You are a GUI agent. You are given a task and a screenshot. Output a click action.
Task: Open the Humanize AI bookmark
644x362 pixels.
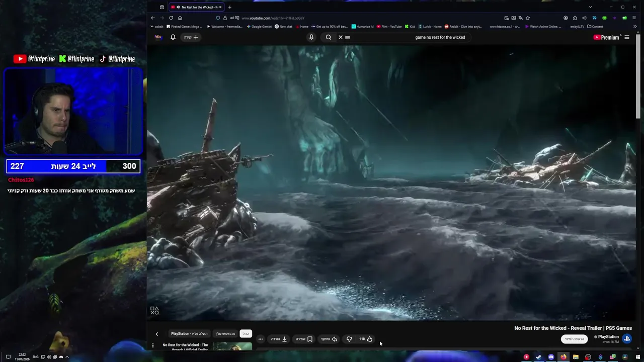click(362, 27)
